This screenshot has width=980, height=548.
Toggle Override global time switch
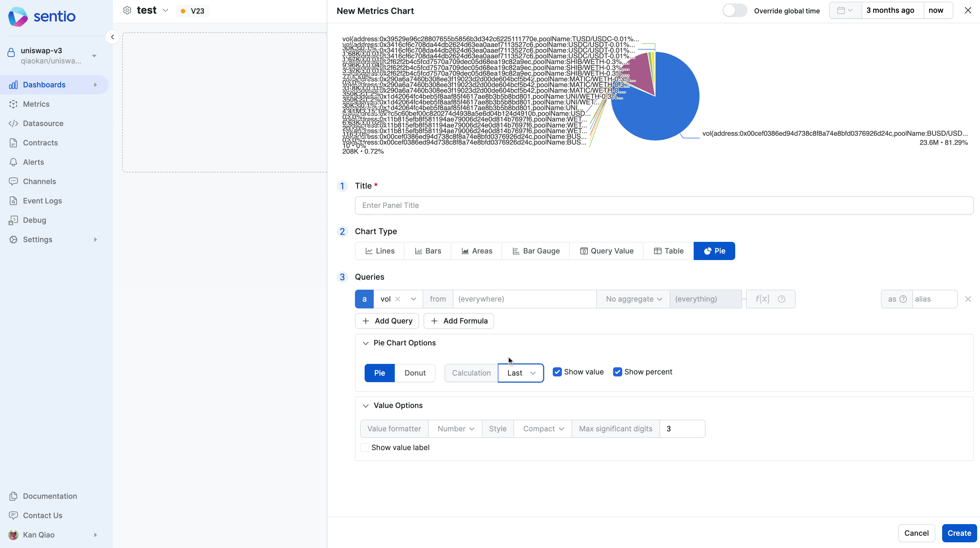(x=735, y=11)
